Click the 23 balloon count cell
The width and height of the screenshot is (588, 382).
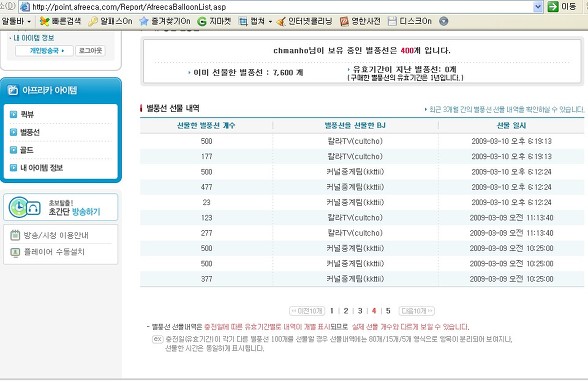click(x=206, y=202)
